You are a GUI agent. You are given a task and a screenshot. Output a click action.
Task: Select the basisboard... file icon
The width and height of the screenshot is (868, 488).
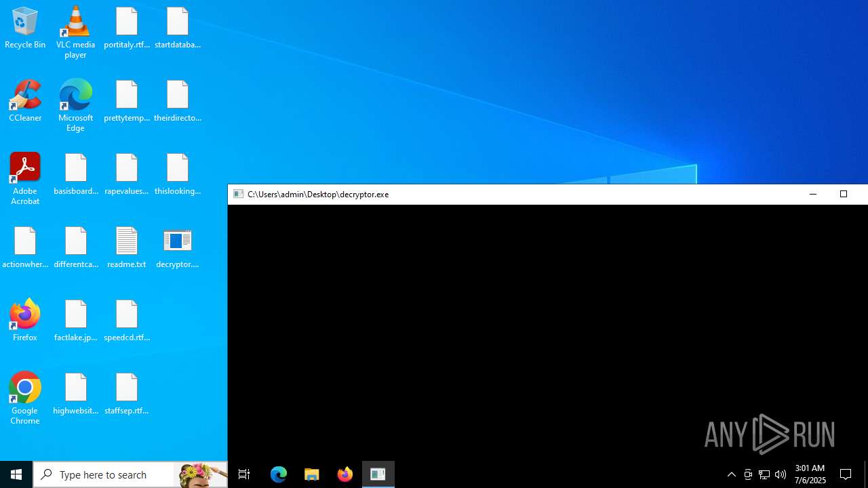pyautogui.click(x=76, y=175)
